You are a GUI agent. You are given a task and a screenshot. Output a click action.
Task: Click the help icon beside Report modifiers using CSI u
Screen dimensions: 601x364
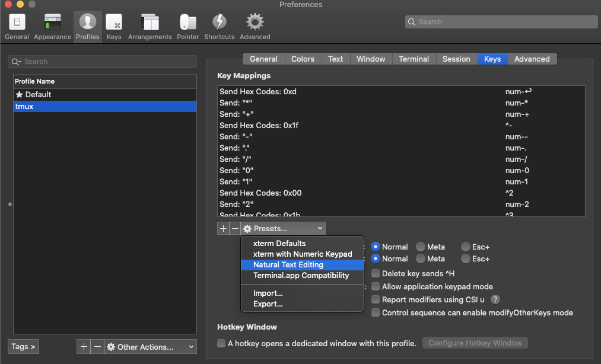pyautogui.click(x=495, y=299)
